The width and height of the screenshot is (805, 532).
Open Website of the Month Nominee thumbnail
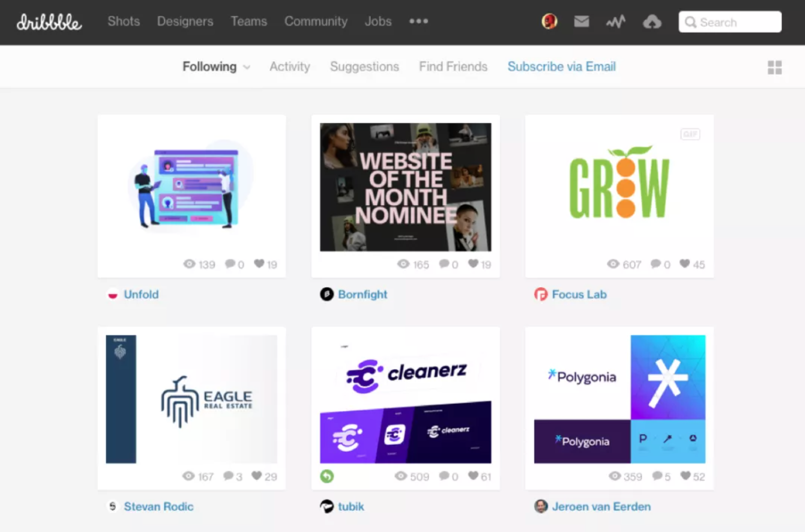[406, 187]
